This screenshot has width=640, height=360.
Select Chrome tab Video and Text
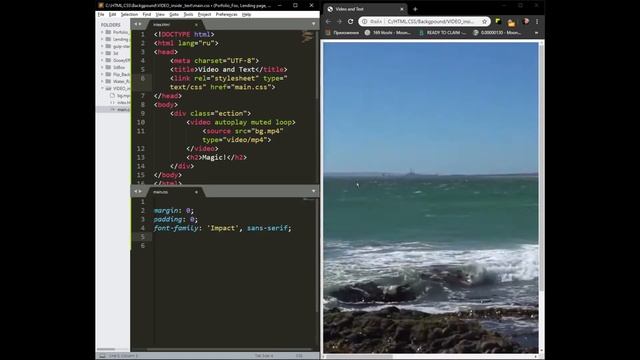click(x=365, y=9)
